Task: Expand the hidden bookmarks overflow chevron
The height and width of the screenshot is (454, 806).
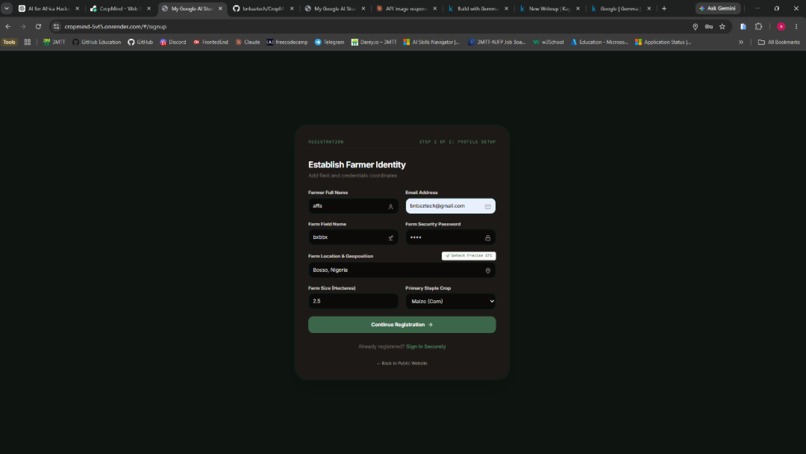Action: [741, 42]
